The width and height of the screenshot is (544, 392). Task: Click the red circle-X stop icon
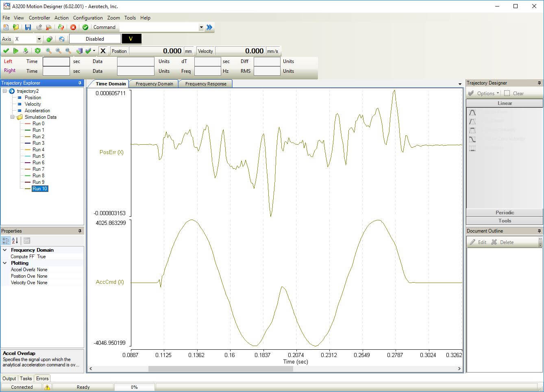tap(73, 27)
